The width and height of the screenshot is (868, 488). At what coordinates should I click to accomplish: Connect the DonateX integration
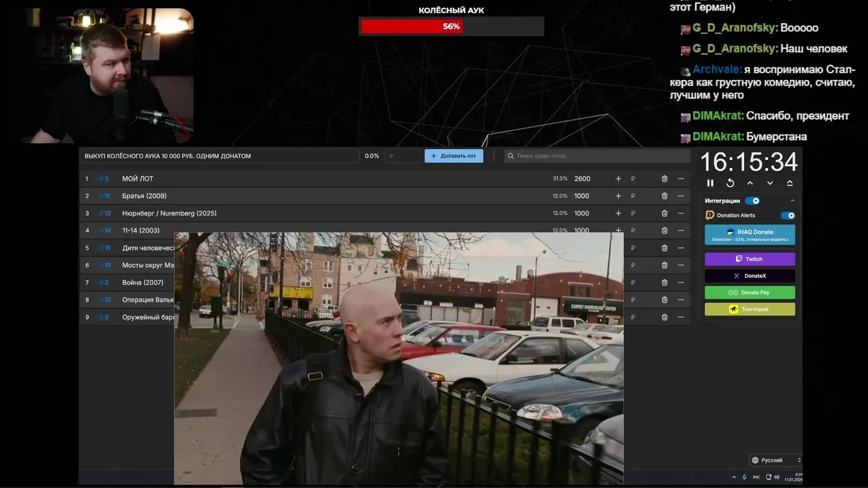pos(749,276)
